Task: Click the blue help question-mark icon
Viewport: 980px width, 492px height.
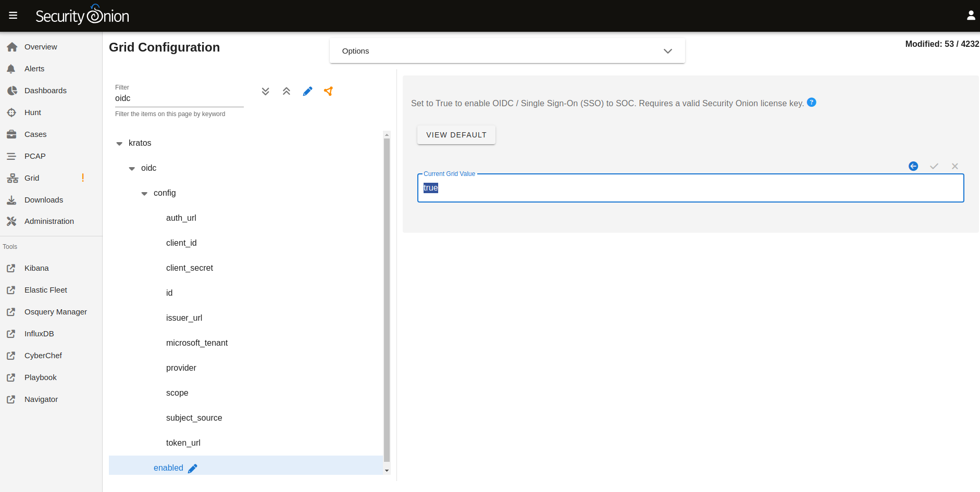Action: (x=811, y=103)
